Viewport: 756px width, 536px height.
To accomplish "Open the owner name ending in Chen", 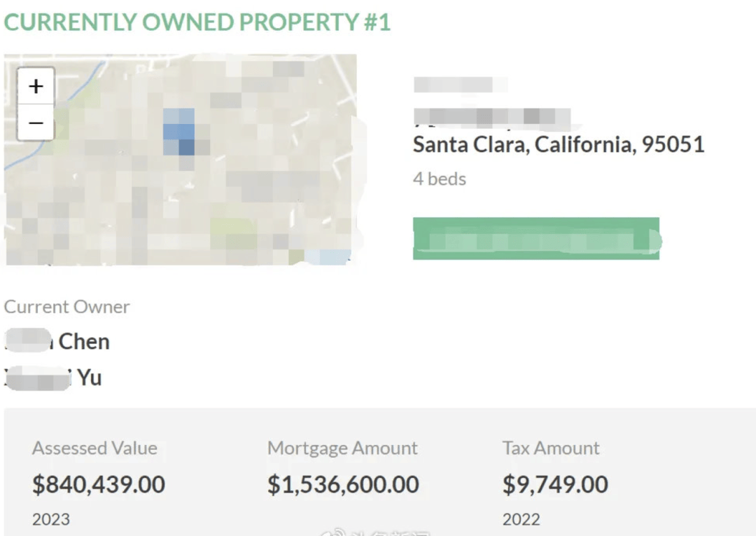I will click(57, 341).
